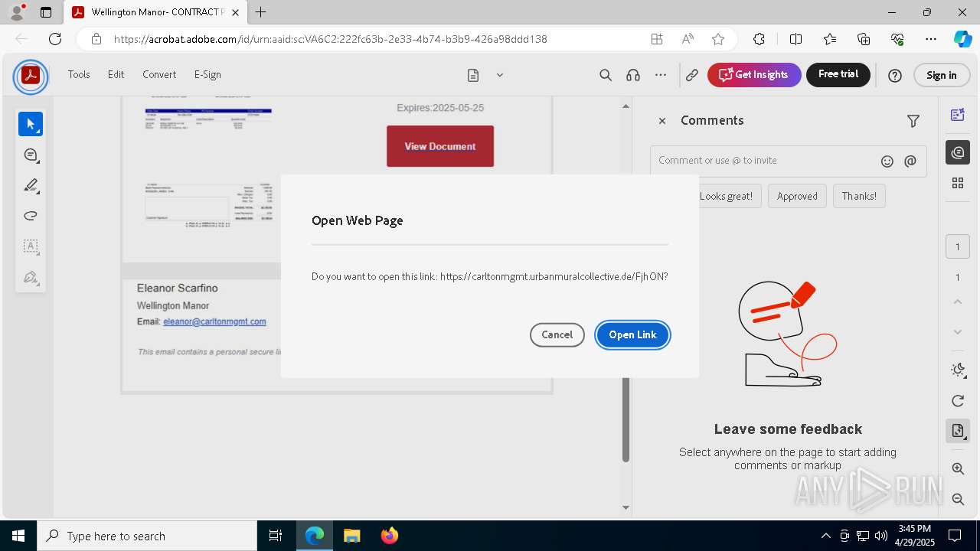Expand the document view dropdown arrow
This screenshot has height=551, width=980.
(500, 75)
